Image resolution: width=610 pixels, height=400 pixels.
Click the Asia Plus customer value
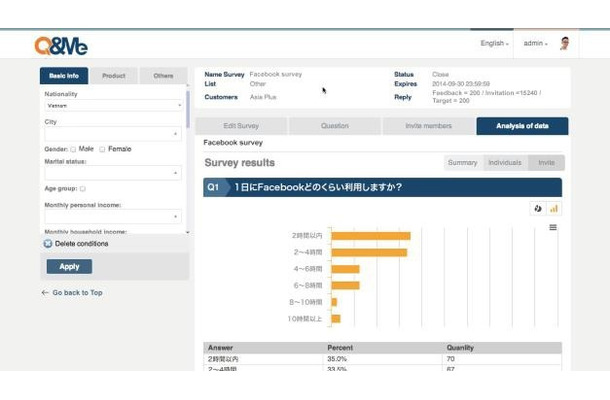(x=263, y=97)
